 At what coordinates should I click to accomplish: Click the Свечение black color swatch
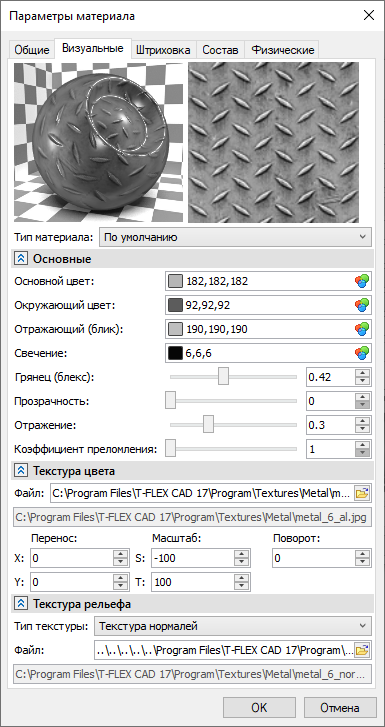[x=175, y=353]
